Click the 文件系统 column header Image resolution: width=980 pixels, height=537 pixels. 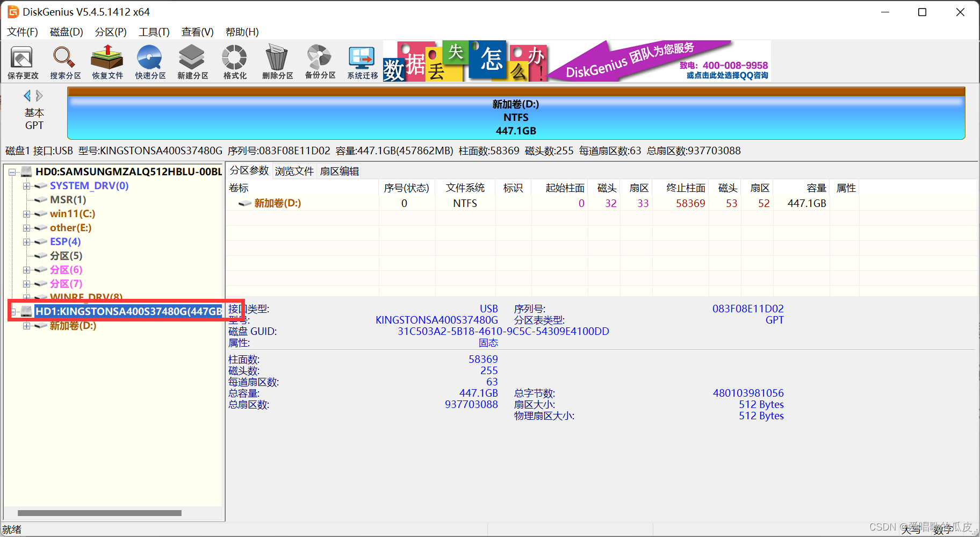point(465,188)
